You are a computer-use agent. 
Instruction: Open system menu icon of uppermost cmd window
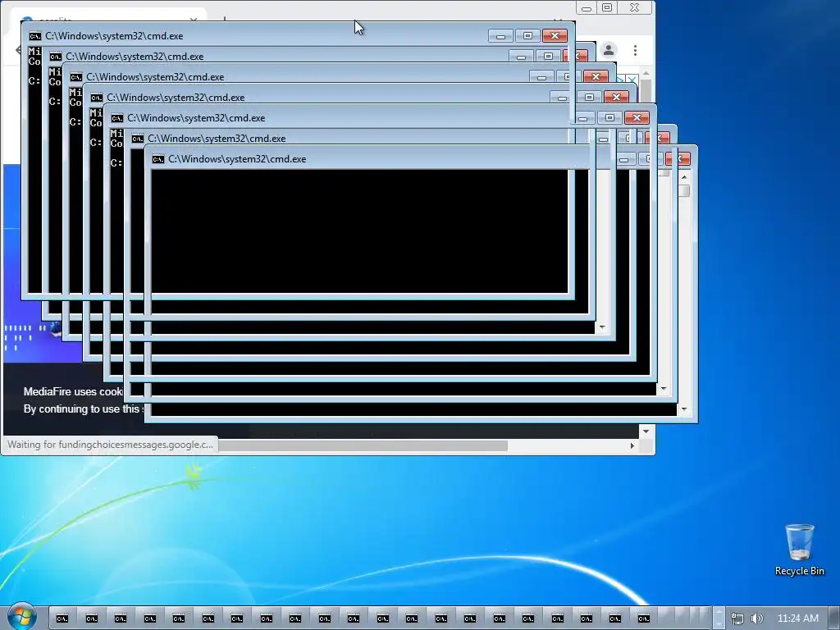[34, 36]
